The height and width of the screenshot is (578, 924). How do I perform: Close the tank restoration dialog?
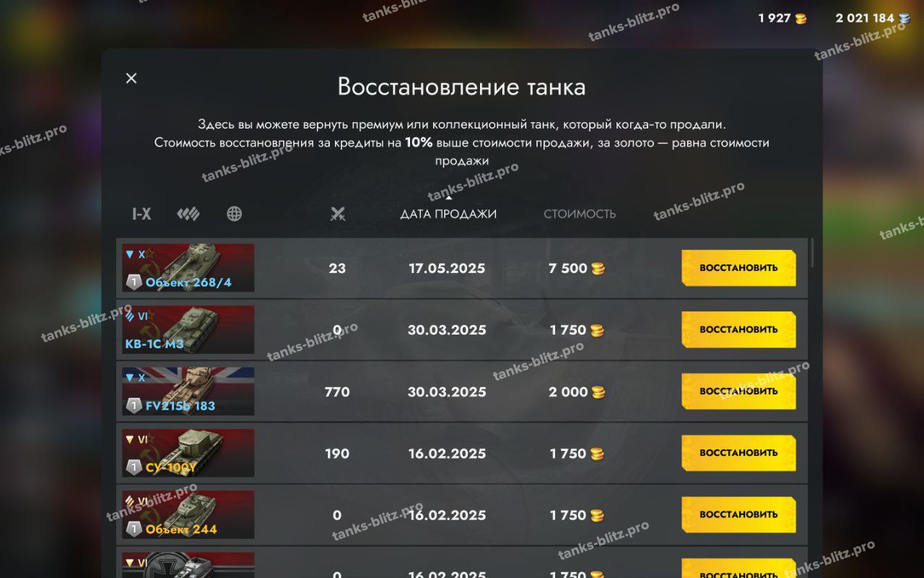(131, 78)
